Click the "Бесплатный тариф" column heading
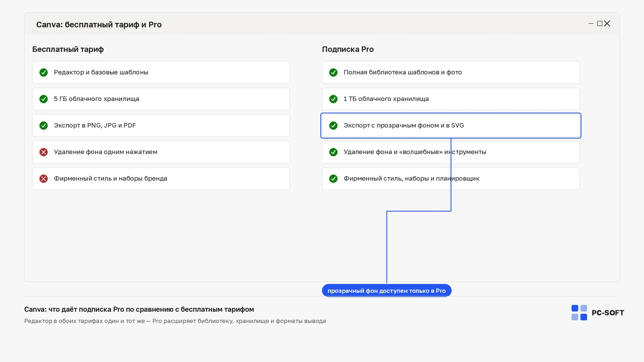This screenshot has width=644, height=362. [68, 49]
